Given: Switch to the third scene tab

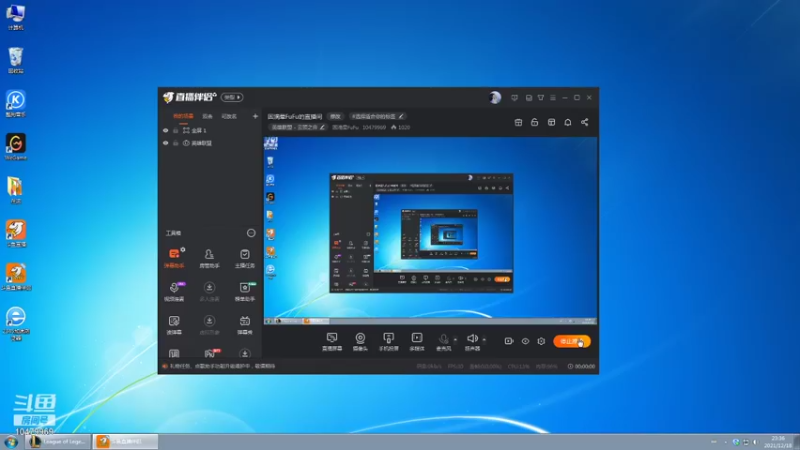Looking at the screenshot, I should tap(229, 116).
